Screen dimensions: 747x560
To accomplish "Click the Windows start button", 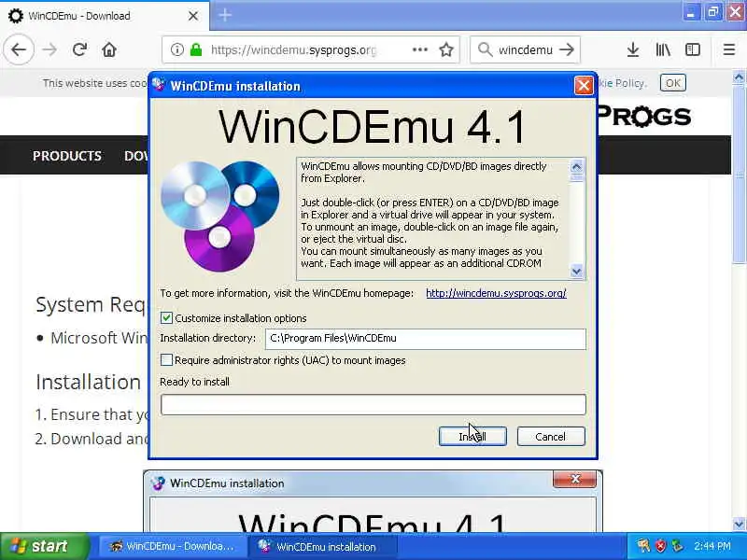I will click(44, 546).
